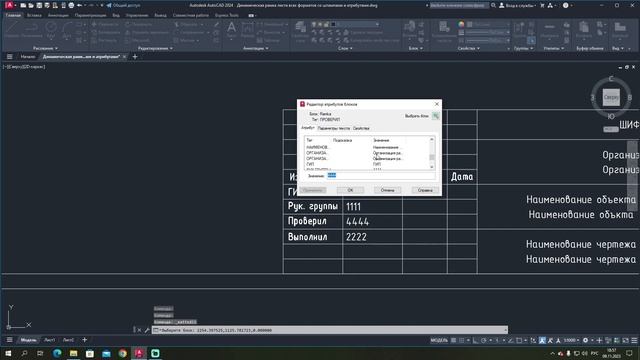The width and height of the screenshot is (640, 360).
Task: Expand the Рисование panel dropdown
Action: 45,48
